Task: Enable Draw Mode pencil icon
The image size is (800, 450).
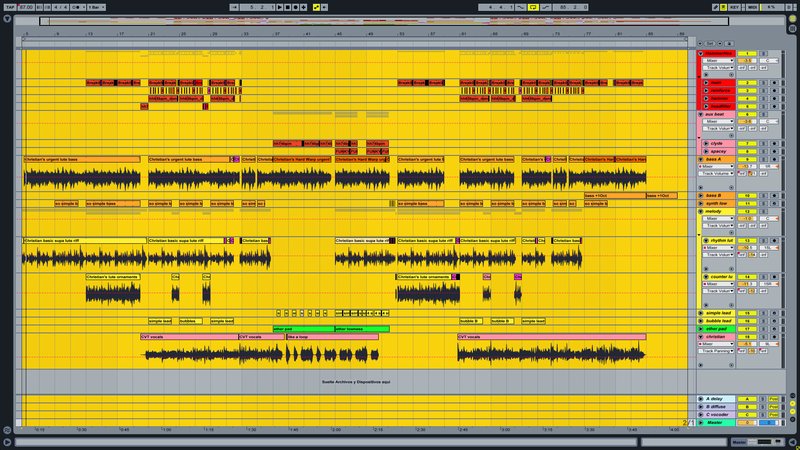Action: point(716,7)
